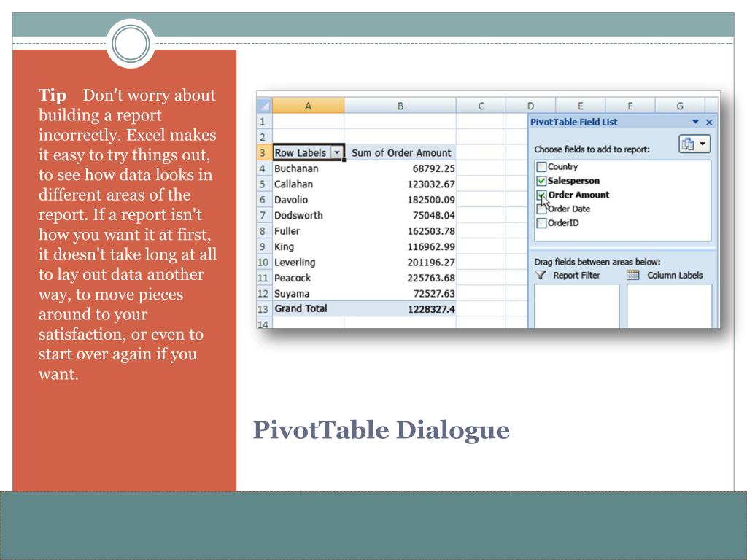The width and height of the screenshot is (747, 560).
Task: Select the Suyama cell
Action: coord(309,293)
